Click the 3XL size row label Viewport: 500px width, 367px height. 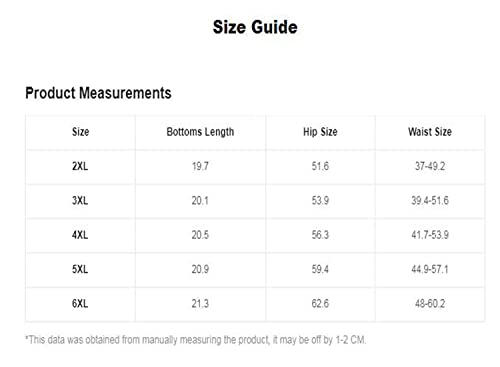click(80, 200)
